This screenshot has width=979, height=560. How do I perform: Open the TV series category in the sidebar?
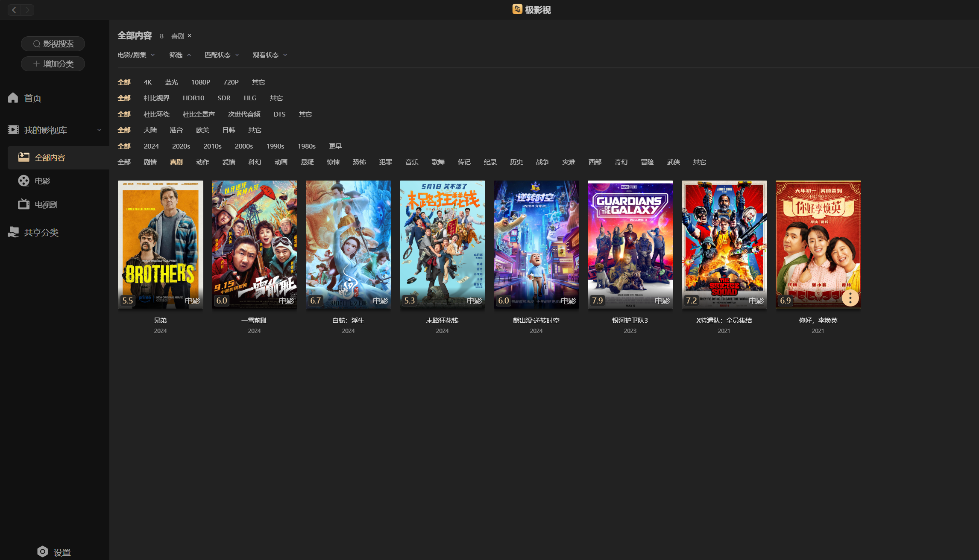[x=46, y=204]
